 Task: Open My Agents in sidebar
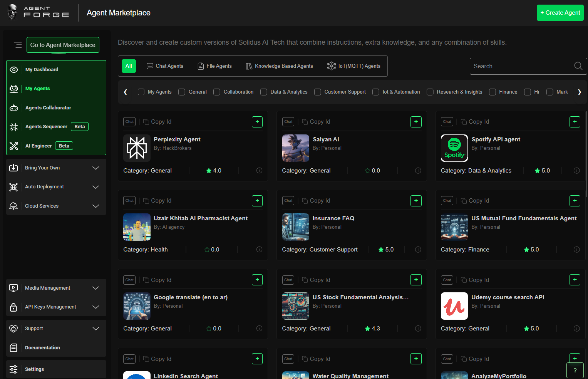(x=37, y=89)
